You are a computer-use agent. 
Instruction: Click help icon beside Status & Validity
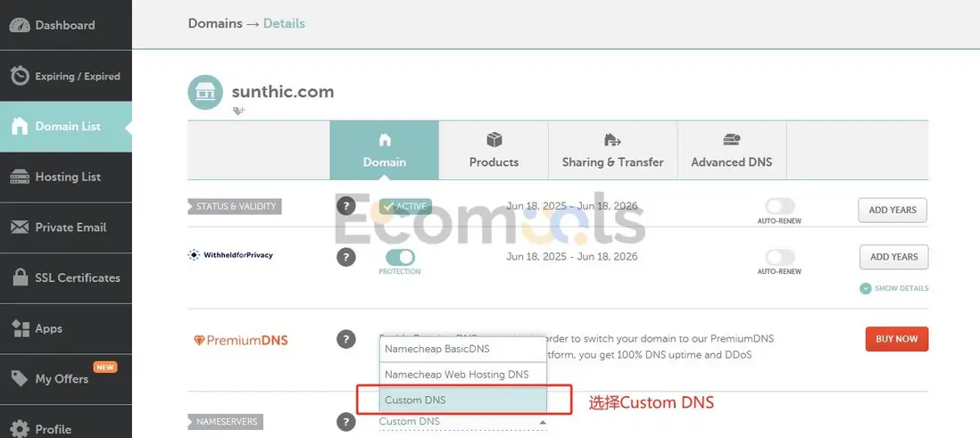pyautogui.click(x=345, y=206)
